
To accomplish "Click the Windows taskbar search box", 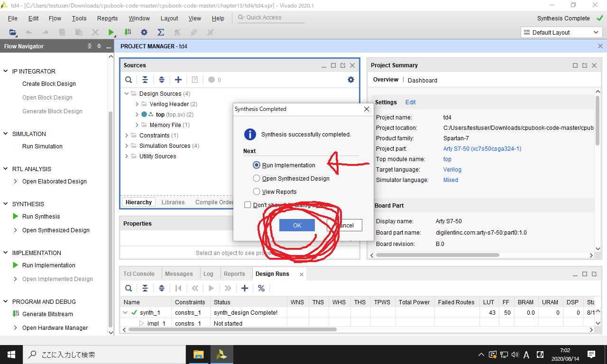I will click(104, 354).
